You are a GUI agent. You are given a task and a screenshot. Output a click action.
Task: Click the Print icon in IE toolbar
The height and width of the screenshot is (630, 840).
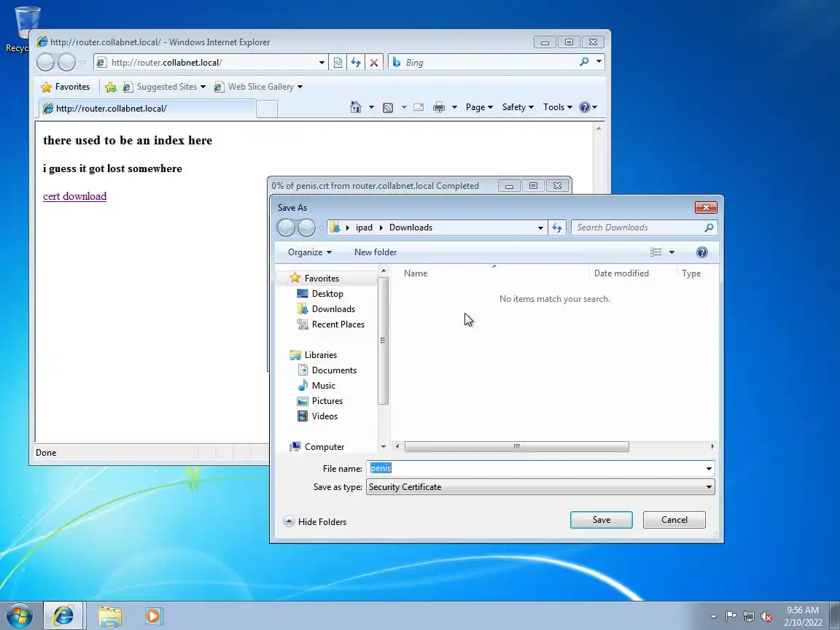coord(439,107)
